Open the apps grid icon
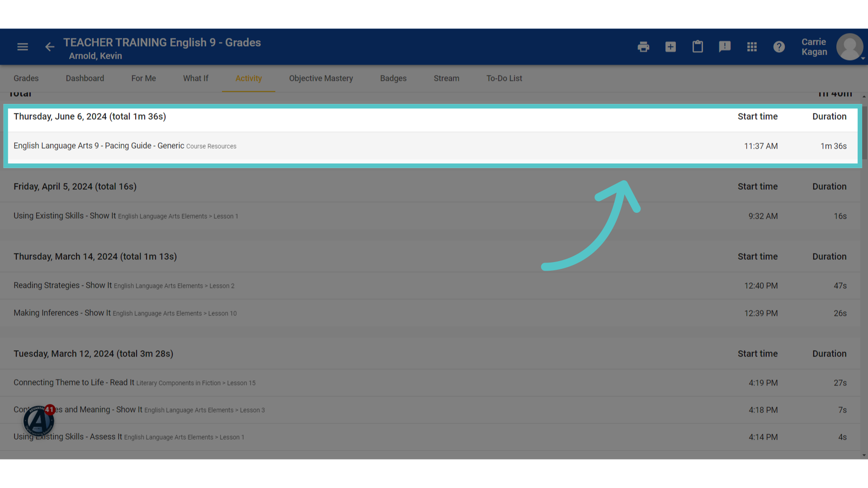Image resolution: width=868 pixels, height=488 pixels. (x=752, y=47)
